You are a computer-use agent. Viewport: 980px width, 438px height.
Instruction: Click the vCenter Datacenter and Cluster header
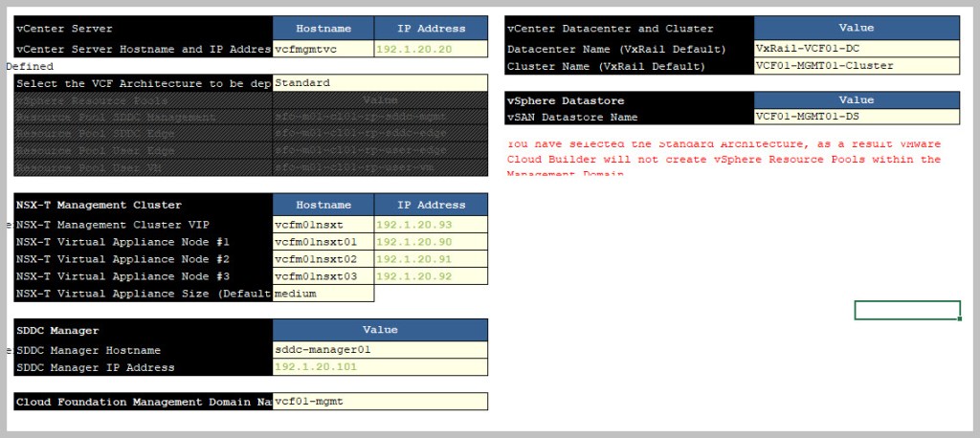click(x=630, y=28)
